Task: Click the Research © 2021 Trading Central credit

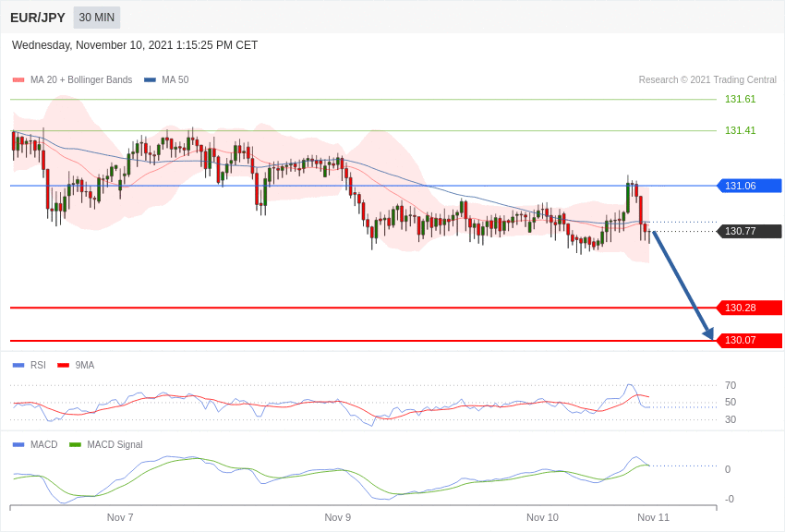Action: click(x=707, y=80)
